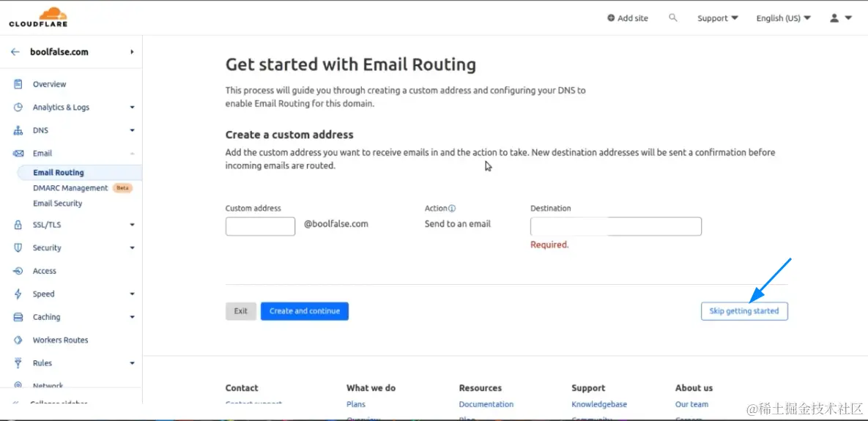Open Email Security in sidebar
The image size is (868, 421).
58,203
